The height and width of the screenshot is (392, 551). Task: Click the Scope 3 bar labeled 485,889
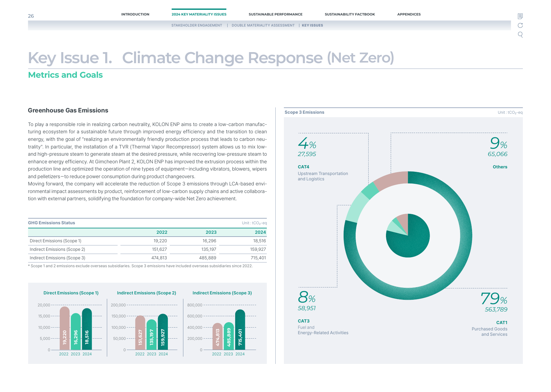(229, 336)
